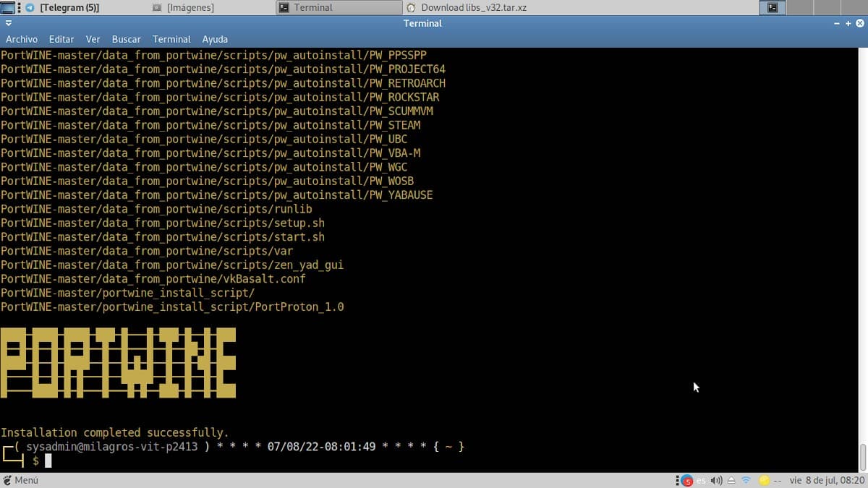The height and width of the screenshot is (488, 868).
Task: Open the Editar menu
Action: (61, 39)
